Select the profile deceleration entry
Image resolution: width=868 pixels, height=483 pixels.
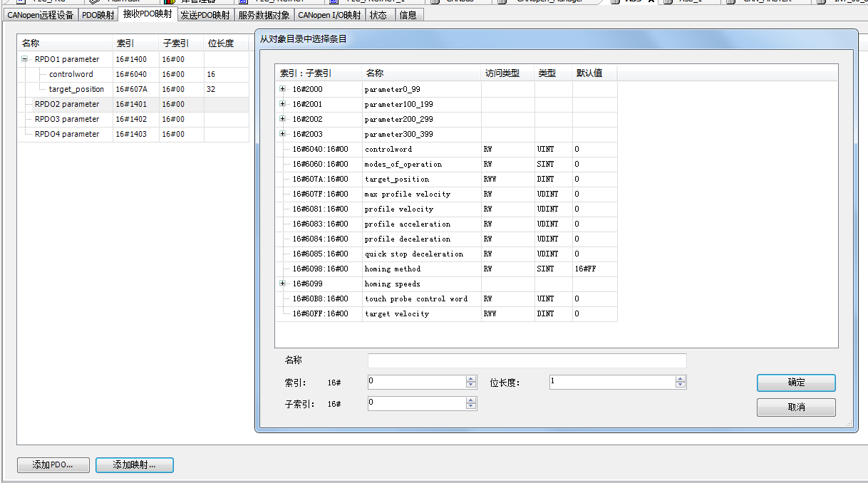coord(446,239)
